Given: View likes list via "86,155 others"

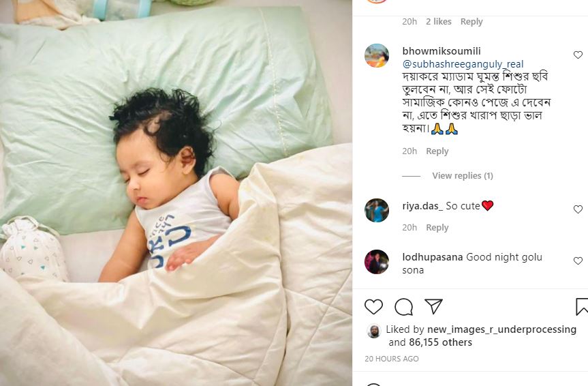Looking at the screenshot, I should (x=440, y=342).
